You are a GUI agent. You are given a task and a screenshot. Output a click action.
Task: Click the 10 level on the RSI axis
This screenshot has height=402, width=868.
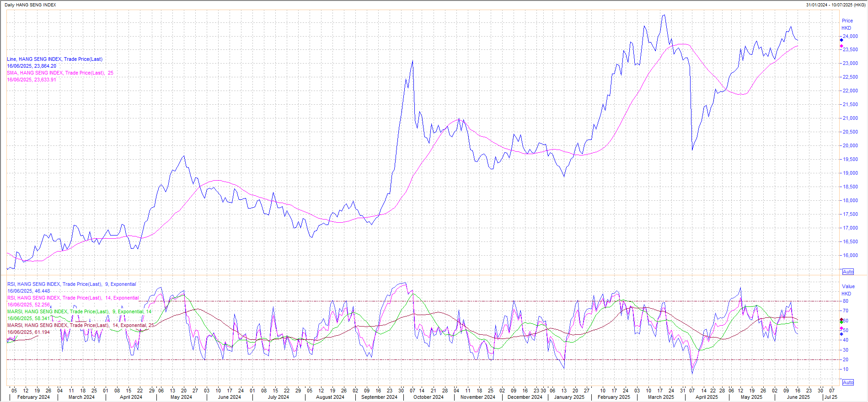[x=846, y=369]
